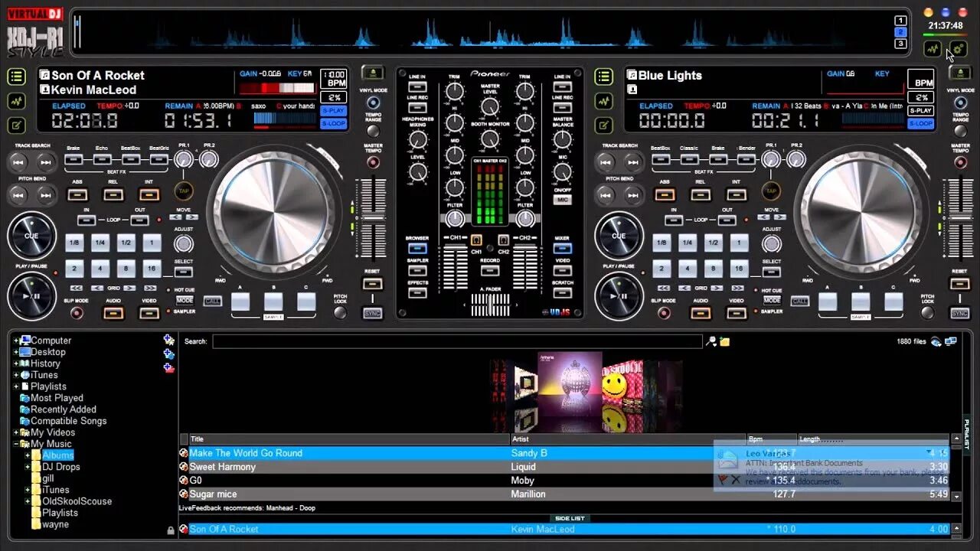Open settings gear icon at top right
The width and height of the screenshot is (980, 551).
click(959, 50)
